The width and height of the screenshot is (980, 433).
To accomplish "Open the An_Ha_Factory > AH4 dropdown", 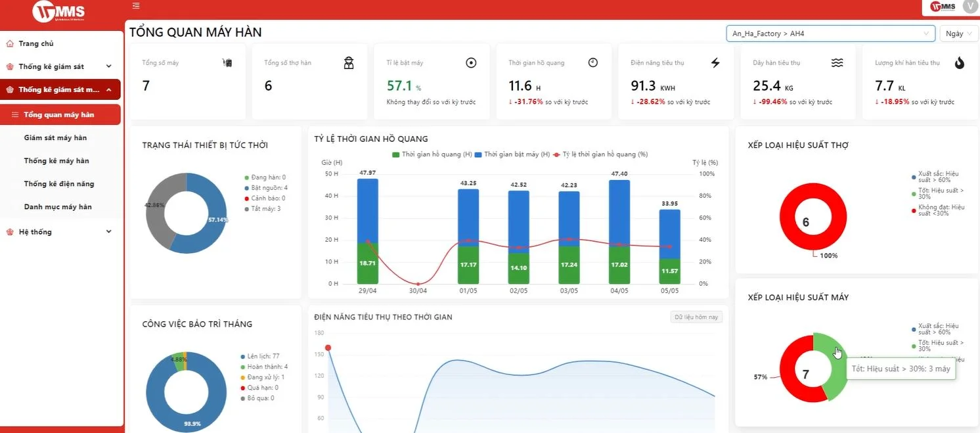I will click(x=830, y=34).
